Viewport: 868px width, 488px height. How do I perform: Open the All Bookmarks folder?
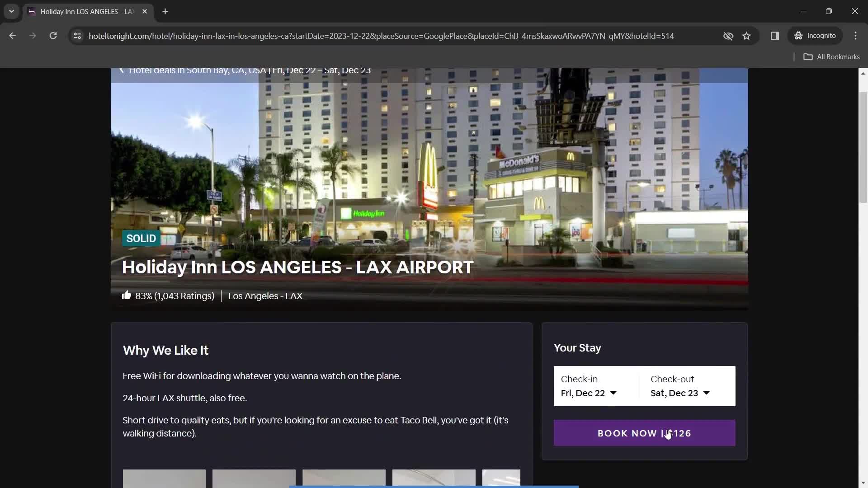click(831, 57)
